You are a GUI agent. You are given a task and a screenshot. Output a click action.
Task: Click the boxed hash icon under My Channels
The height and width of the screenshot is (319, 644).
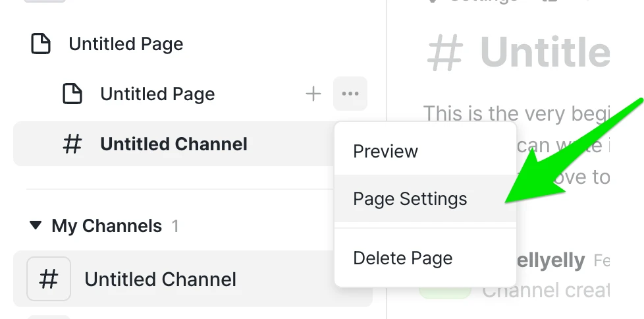[x=49, y=279]
